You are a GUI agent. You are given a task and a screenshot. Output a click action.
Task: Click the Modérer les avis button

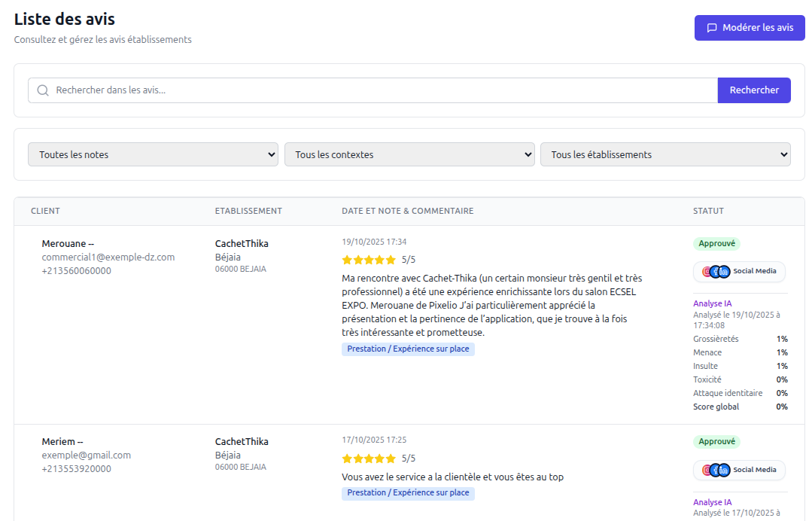pyautogui.click(x=750, y=27)
